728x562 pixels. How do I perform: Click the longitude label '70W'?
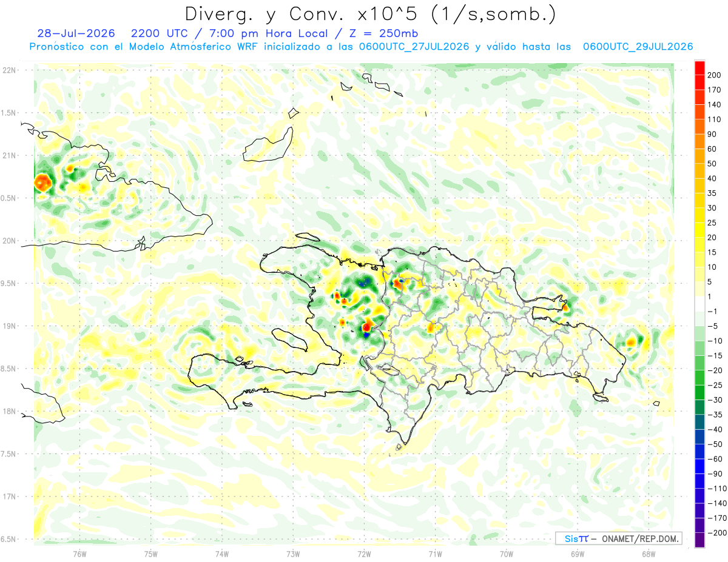pos(507,554)
